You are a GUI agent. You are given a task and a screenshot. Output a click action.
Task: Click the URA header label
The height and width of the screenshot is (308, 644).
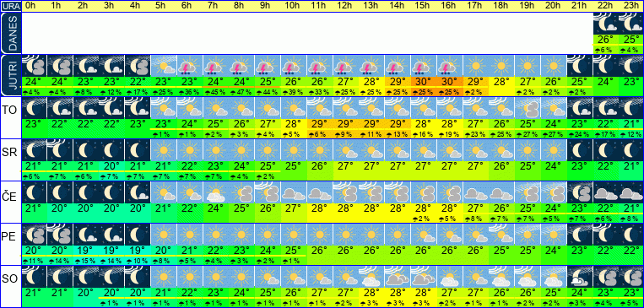point(10,6)
